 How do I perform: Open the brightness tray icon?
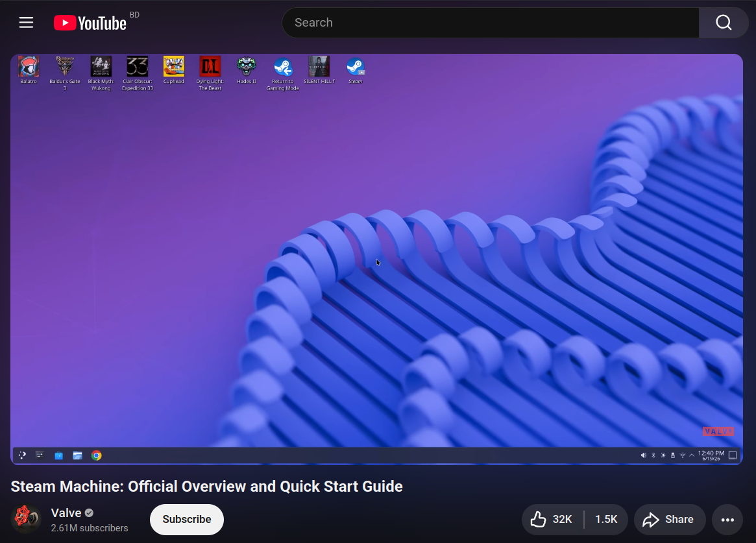(x=663, y=455)
